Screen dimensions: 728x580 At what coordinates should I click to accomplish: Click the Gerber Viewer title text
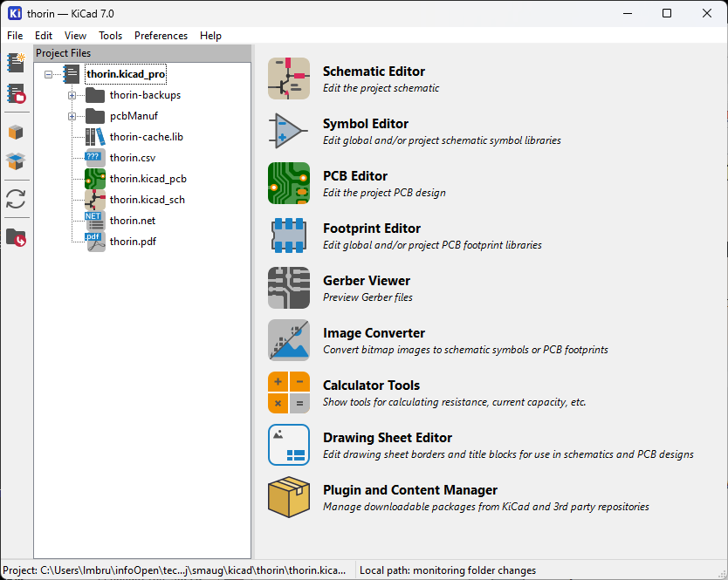pyautogui.click(x=367, y=281)
